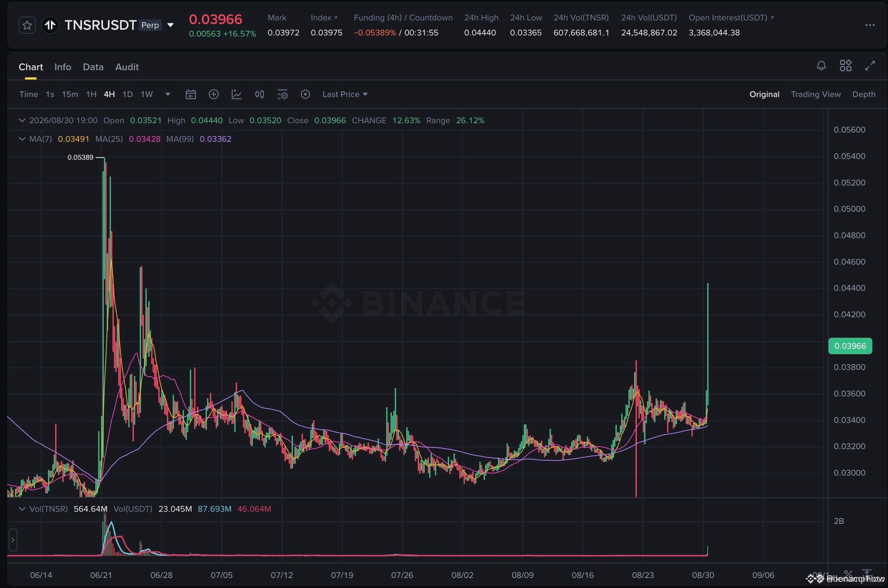
Task: Switch to the Info tab
Action: [x=63, y=67]
